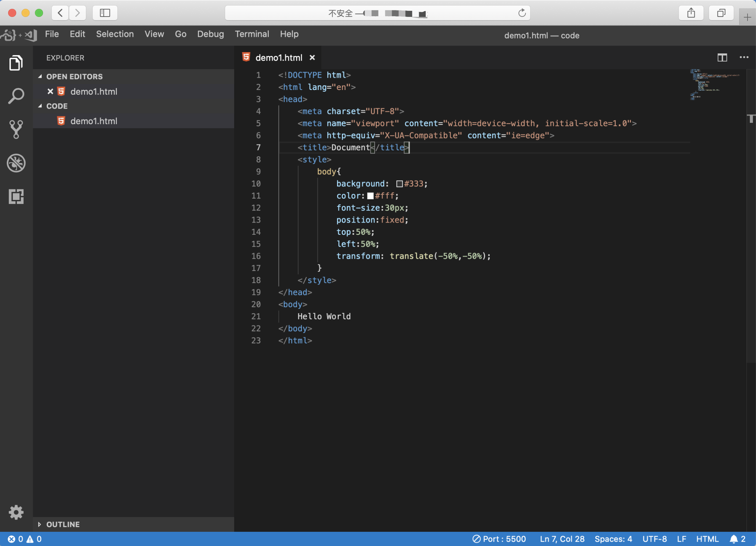Open the Search view in activity bar

pos(16,96)
